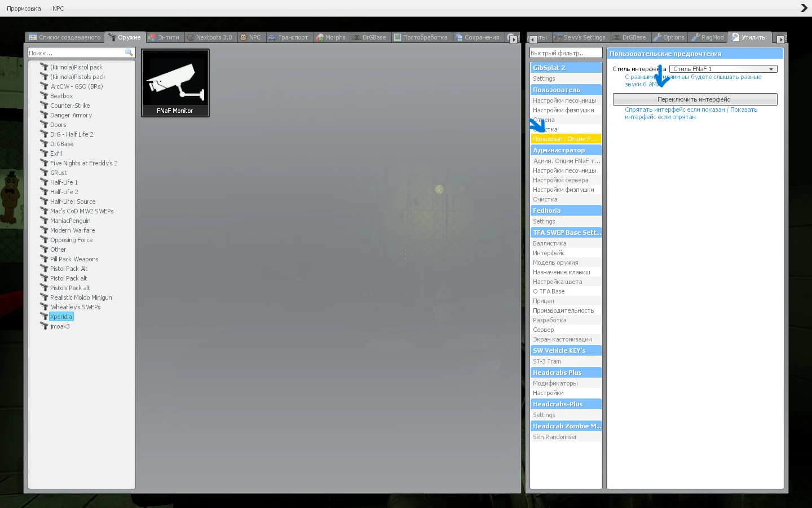Select the Wheatley's SWEPs category
This screenshot has height=508, width=812.
click(76, 307)
